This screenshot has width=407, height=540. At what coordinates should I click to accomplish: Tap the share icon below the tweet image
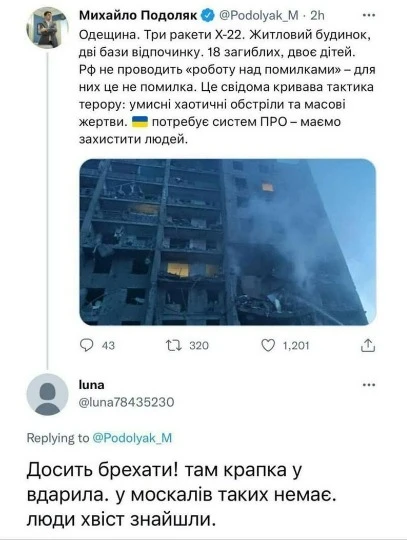click(368, 345)
